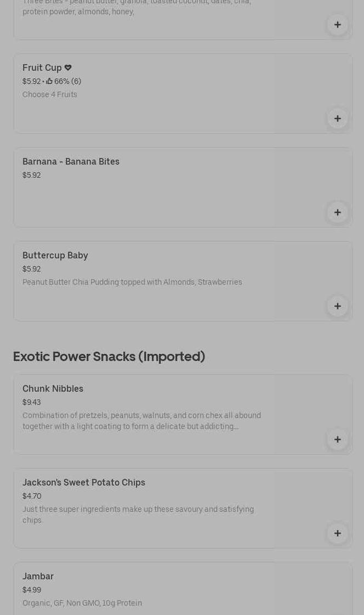
Task: Open Chunk Nibbles item name
Action: (x=53, y=389)
